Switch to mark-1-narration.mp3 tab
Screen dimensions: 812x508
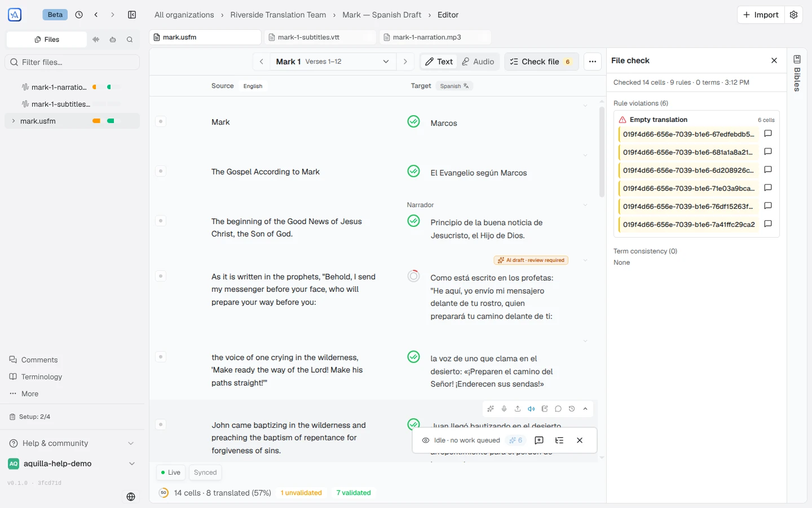tap(435, 37)
